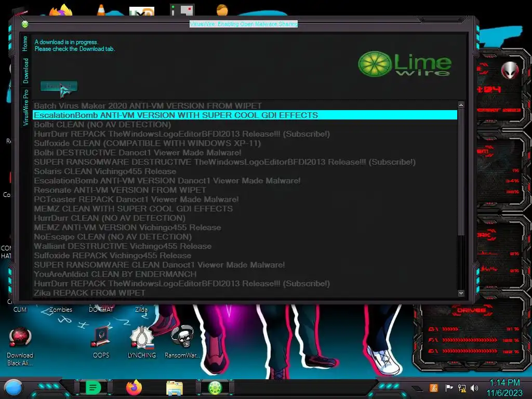Switch to the Download tab

tap(26, 71)
